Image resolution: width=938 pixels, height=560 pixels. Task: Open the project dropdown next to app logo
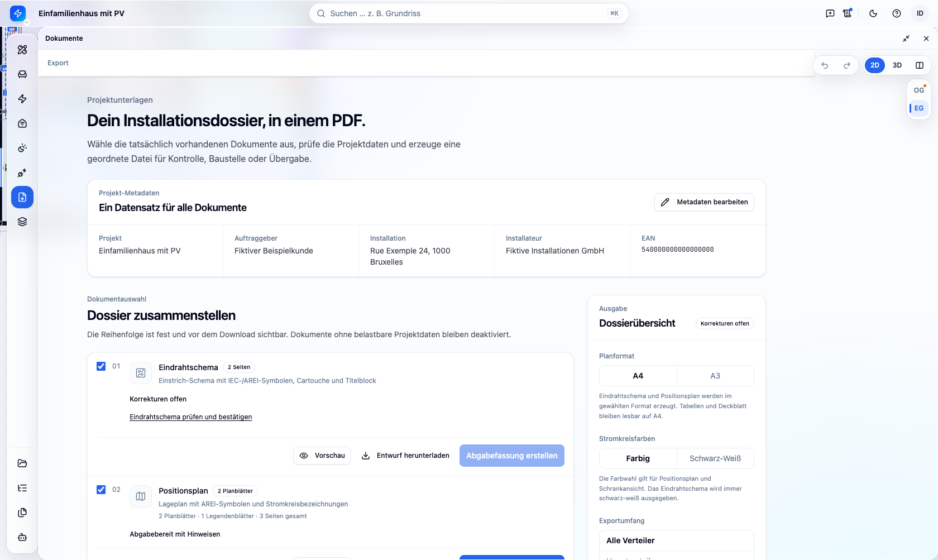(26, 22)
